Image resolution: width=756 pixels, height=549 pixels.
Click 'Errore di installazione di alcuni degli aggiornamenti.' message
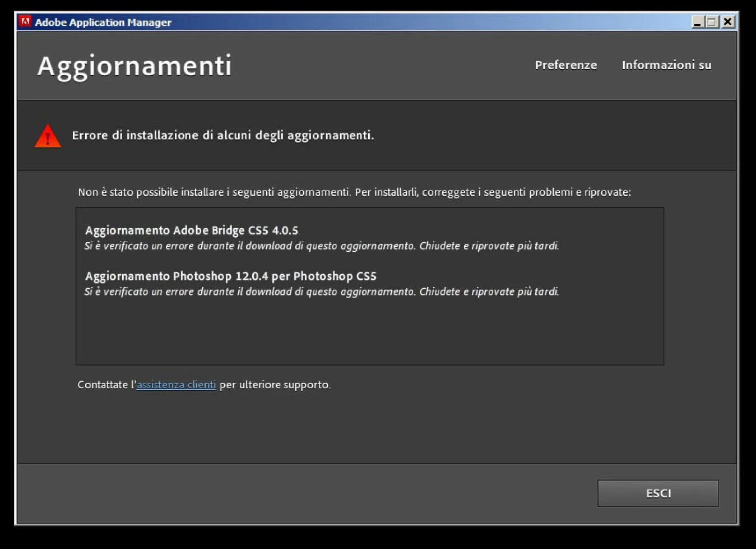point(223,135)
